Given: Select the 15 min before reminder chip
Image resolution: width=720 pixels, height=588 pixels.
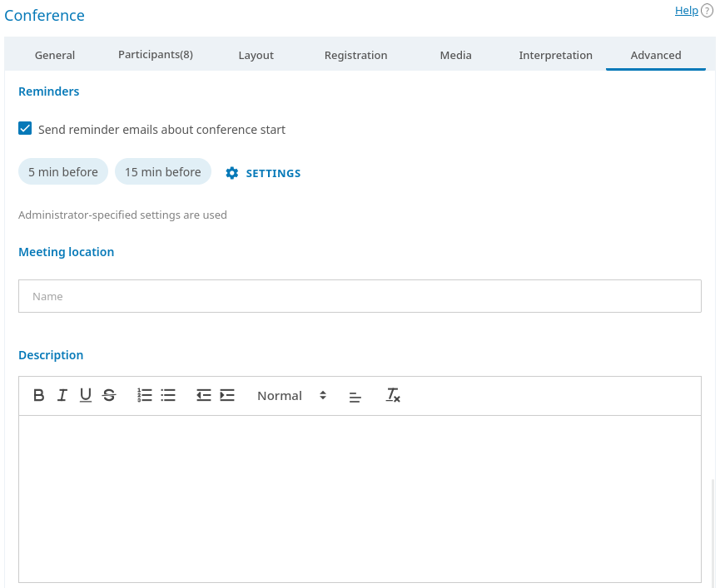Looking at the screenshot, I should 163,172.
